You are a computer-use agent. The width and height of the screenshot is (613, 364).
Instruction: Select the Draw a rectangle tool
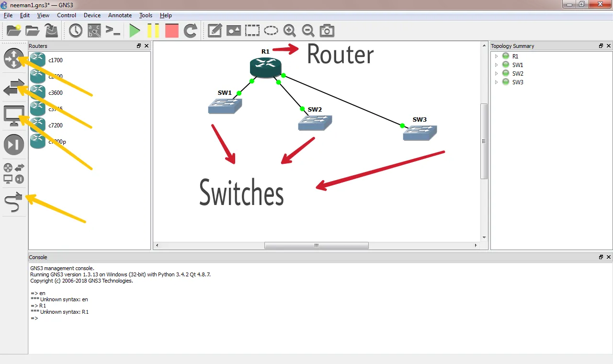pos(252,31)
